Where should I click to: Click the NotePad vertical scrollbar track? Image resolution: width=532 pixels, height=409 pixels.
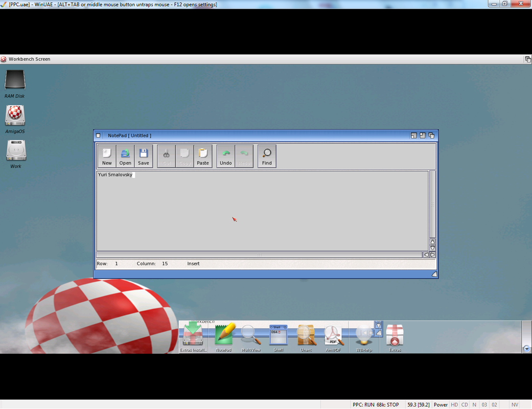pos(432,204)
